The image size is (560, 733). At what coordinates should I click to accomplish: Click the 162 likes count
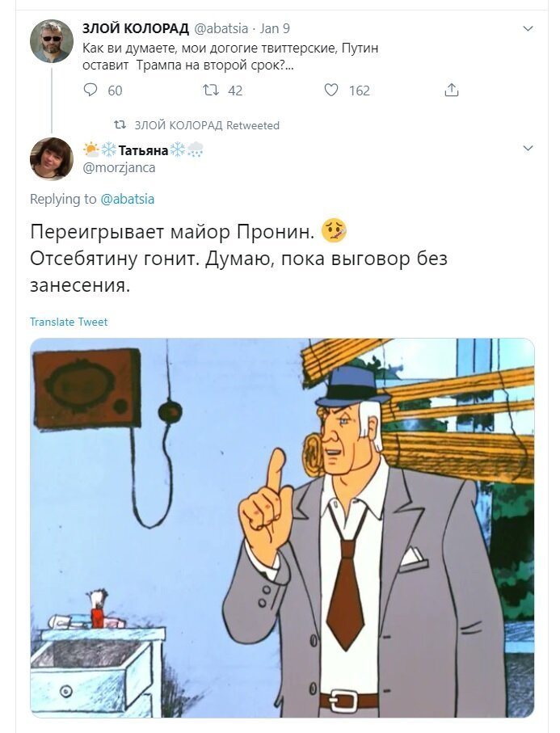click(x=359, y=91)
